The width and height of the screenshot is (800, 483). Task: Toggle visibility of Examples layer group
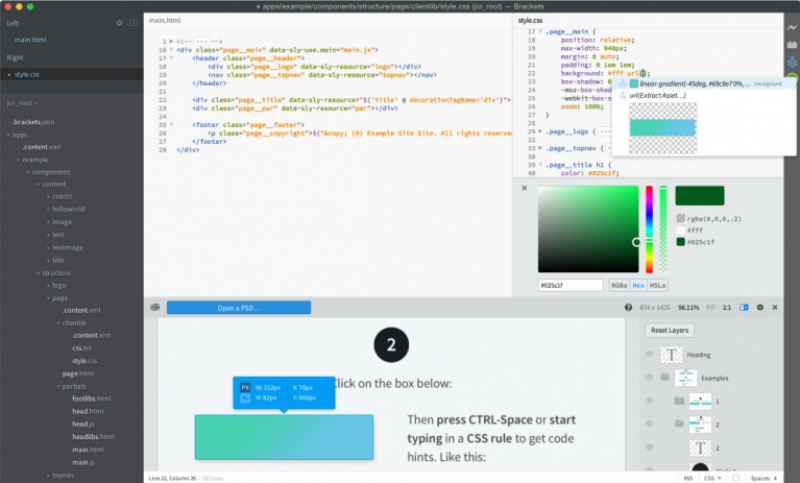point(649,377)
